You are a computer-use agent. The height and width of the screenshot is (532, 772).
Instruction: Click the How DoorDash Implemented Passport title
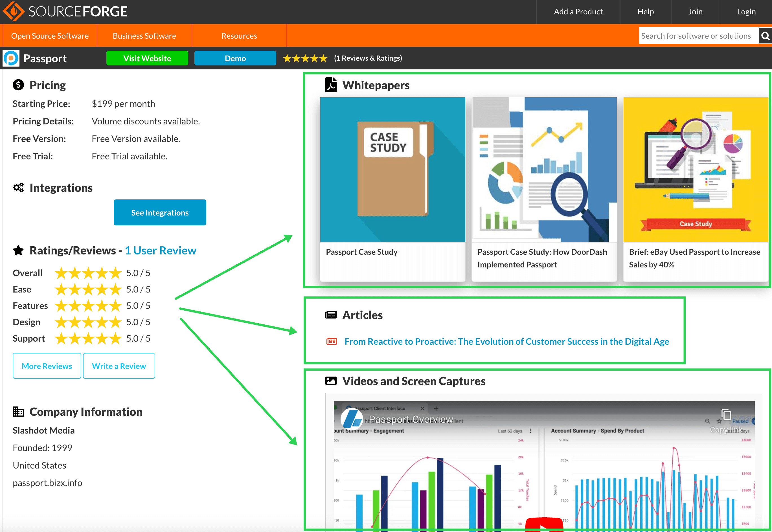pyautogui.click(x=542, y=258)
